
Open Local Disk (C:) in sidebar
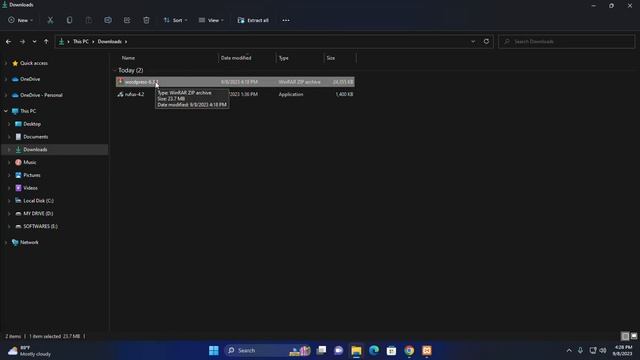tap(38, 201)
